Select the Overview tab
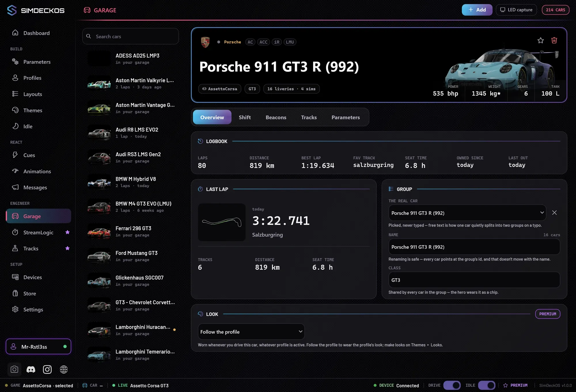576x392 pixels. click(212, 117)
